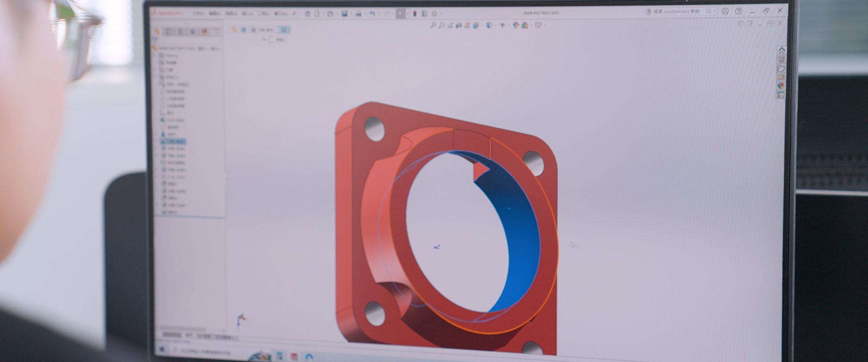Image resolution: width=868 pixels, height=362 pixels.
Task: Zoom to fit the model
Action: point(433,25)
